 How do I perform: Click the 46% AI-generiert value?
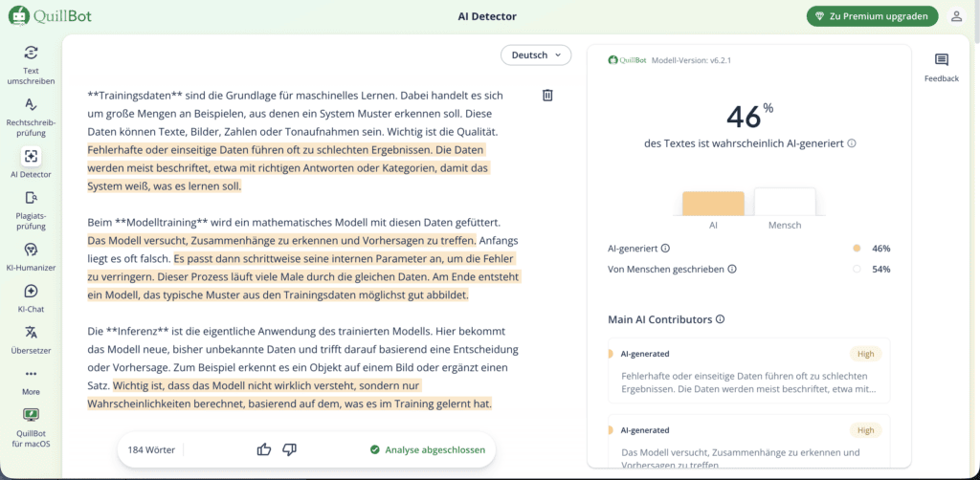coord(881,249)
